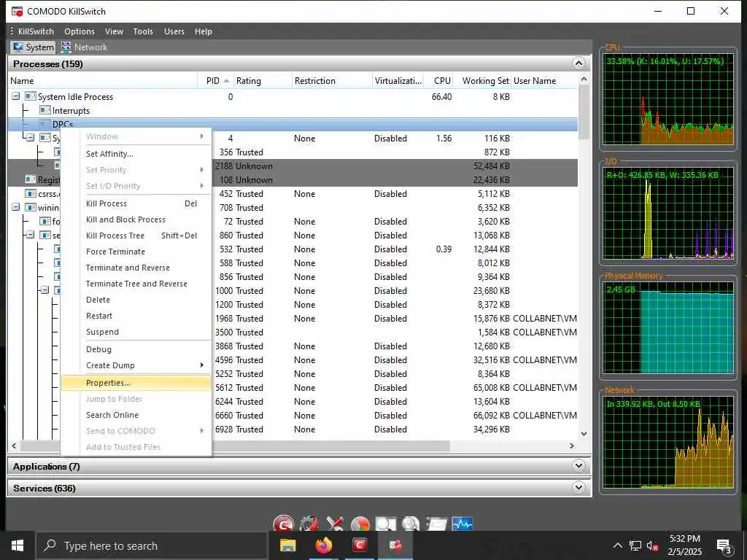This screenshot has height=560, width=747.
Task: Expand the Services (636) panel chevron
Action: (x=578, y=487)
